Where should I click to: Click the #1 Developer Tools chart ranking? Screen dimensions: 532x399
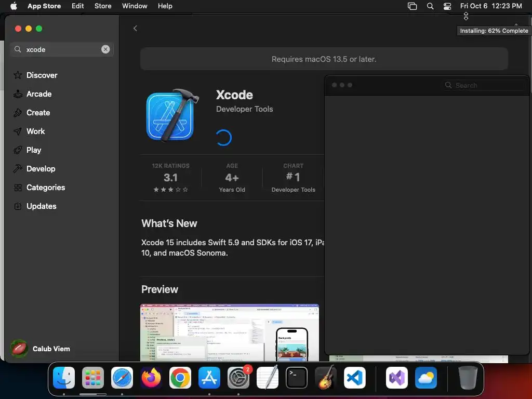(293, 178)
